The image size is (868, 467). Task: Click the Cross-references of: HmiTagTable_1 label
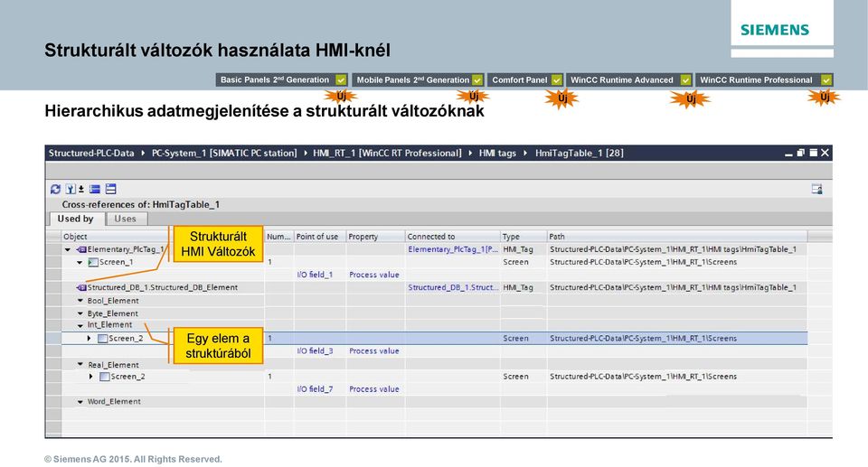[x=141, y=205]
